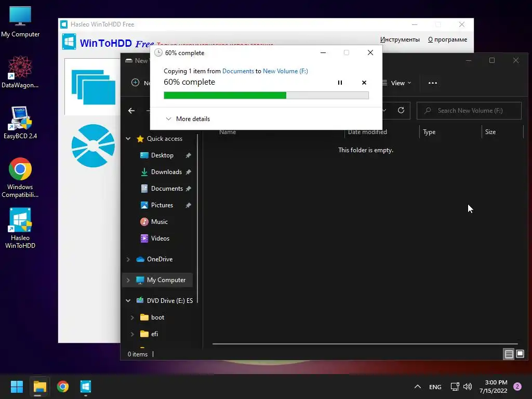This screenshot has height=399, width=532.
Task: Open Windows Start menu
Action: (17, 387)
